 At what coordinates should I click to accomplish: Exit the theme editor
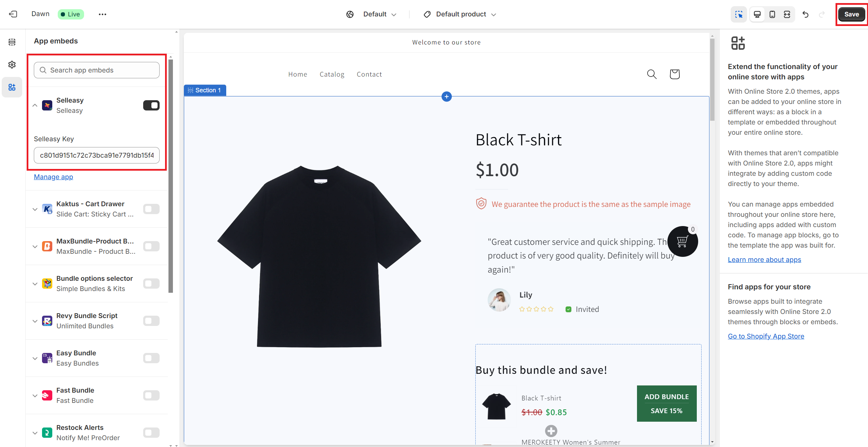click(x=13, y=14)
